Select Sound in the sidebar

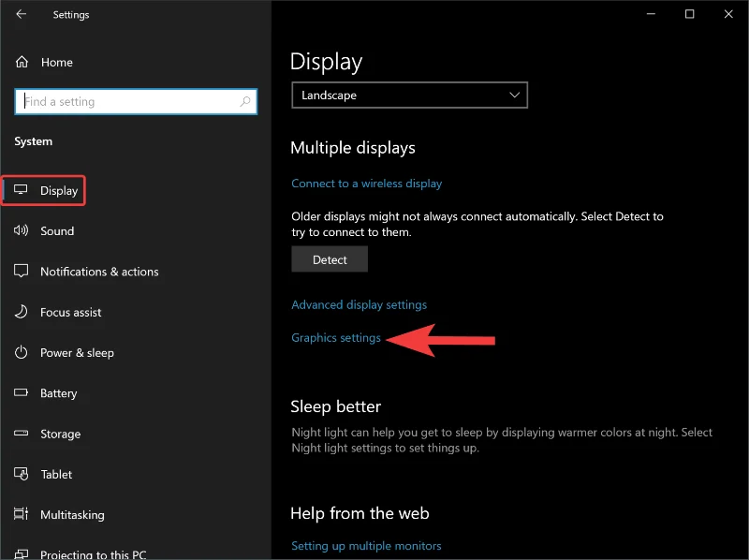(57, 230)
